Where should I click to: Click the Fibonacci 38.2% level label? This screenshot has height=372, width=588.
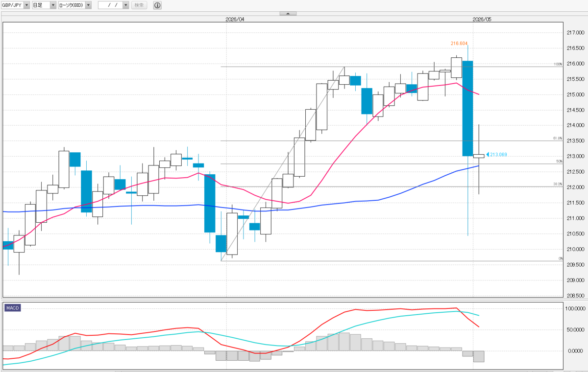tap(558, 185)
